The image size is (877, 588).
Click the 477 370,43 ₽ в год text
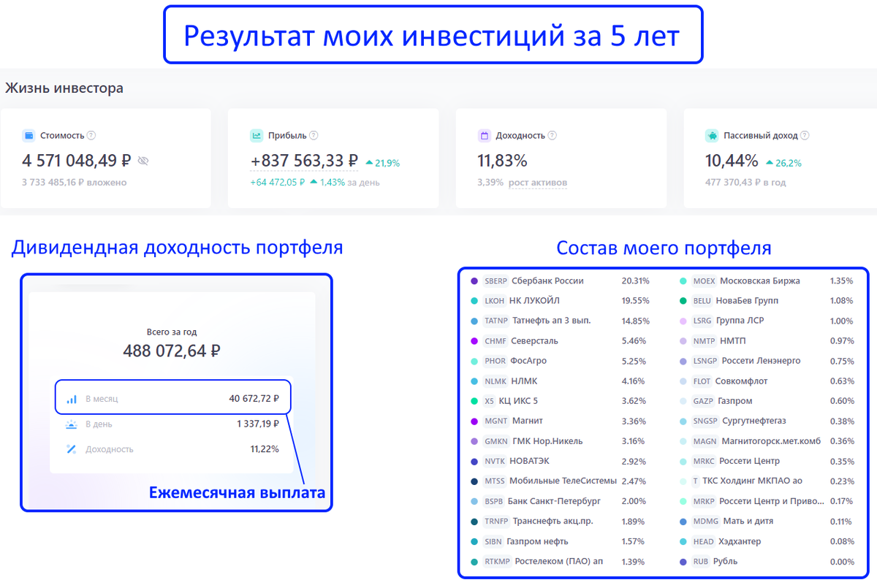[745, 182]
